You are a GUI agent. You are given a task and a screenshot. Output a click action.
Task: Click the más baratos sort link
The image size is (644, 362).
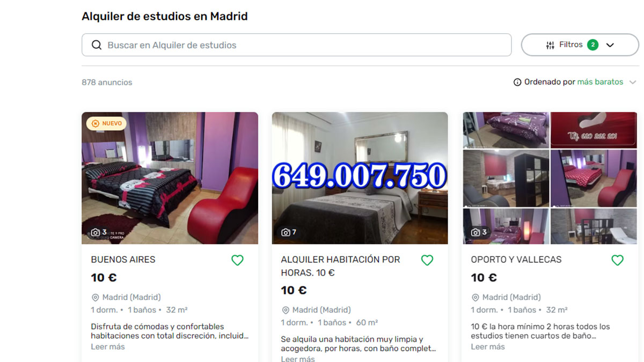click(600, 82)
